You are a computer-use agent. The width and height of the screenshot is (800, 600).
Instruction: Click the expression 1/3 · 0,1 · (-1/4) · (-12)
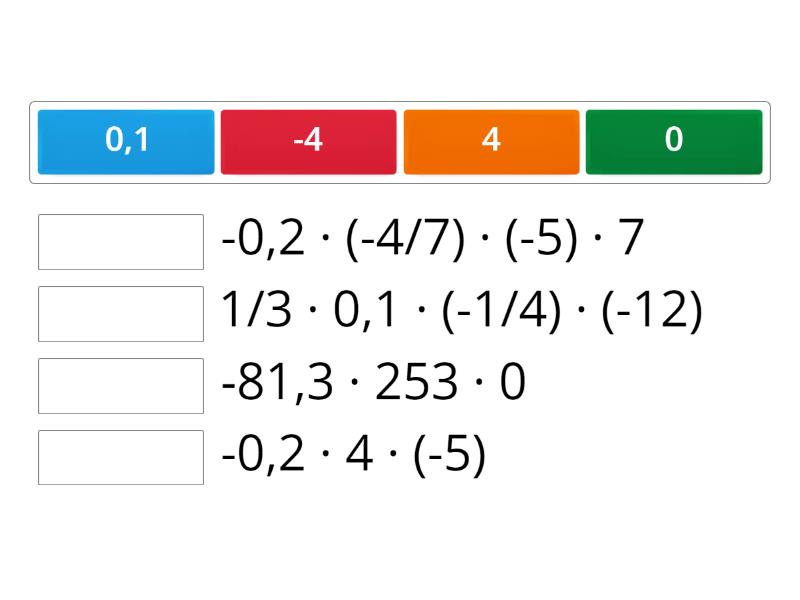[x=461, y=313]
